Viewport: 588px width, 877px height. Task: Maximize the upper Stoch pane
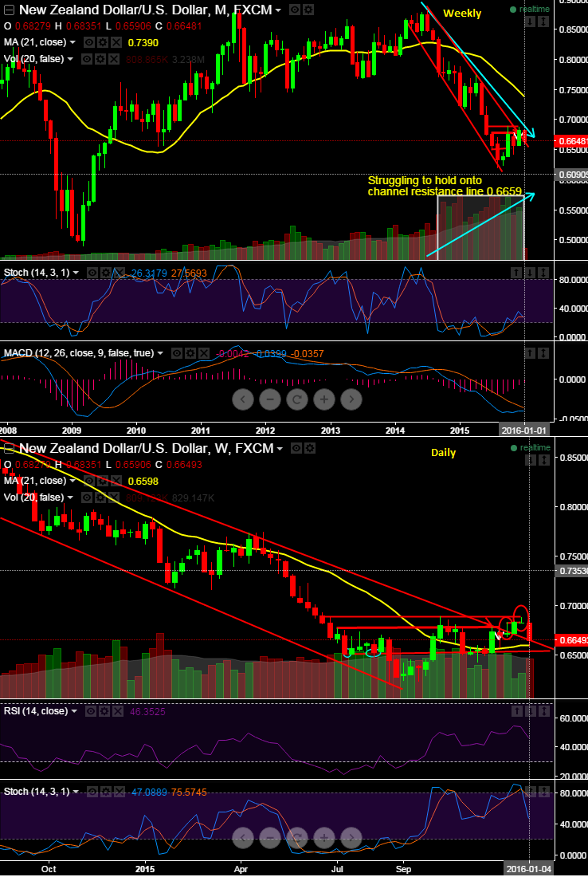coord(543,273)
